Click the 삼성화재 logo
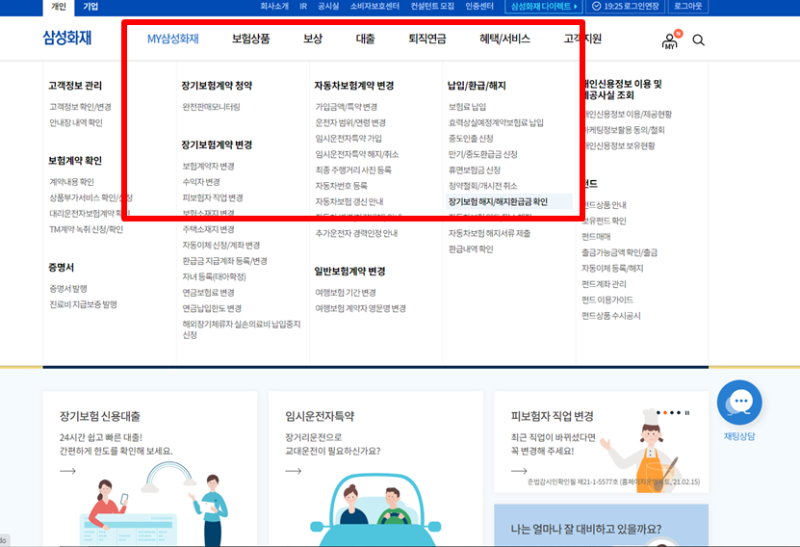This screenshot has width=800, height=547. [x=67, y=38]
